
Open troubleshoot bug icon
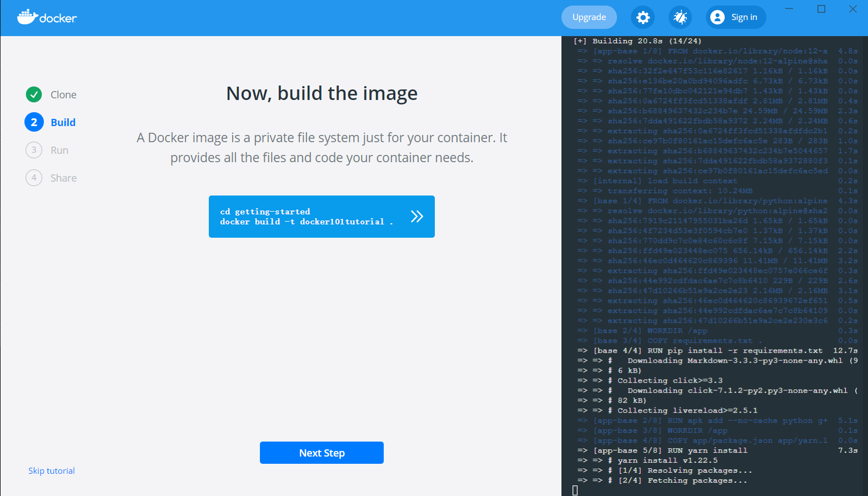[680, 17]
